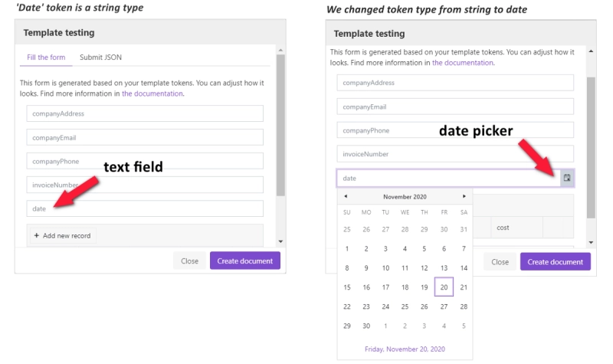Click Create document in right dialog
Viewport: 613px width, 364px height.
555,262
